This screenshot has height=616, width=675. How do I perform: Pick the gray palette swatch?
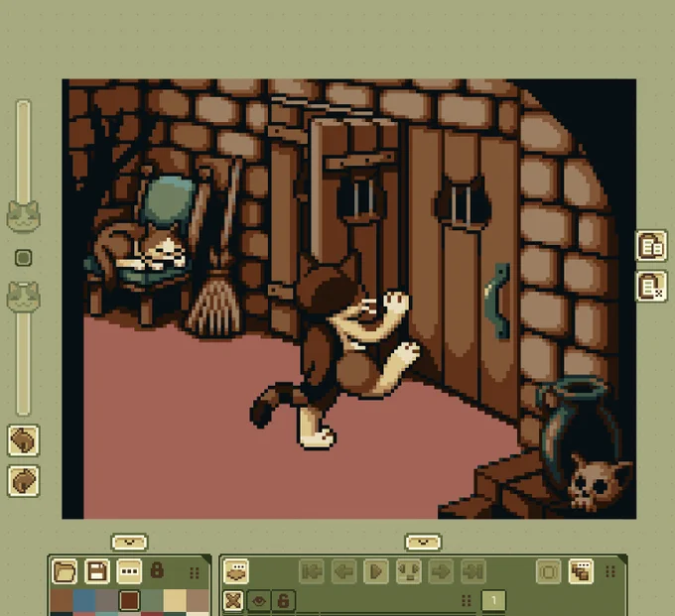point(107,600)
